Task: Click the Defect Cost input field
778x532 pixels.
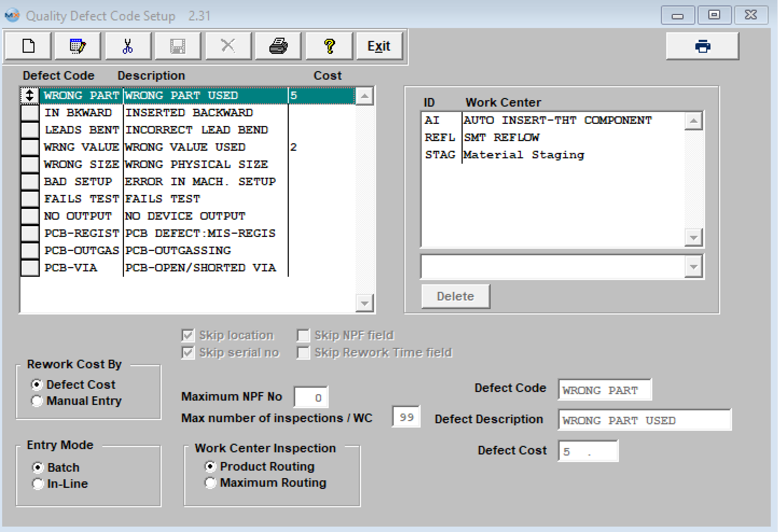Action: pyautogui.click(x=588, y=451)
